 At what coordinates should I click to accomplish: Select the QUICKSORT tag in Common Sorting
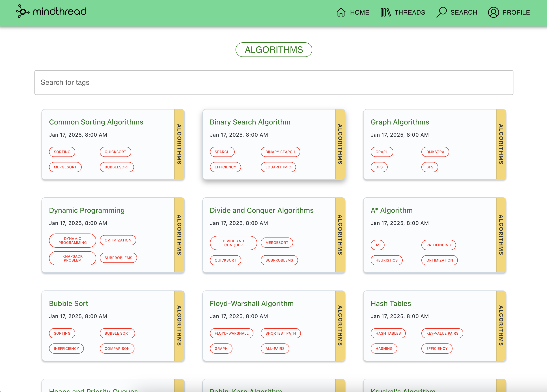[115, 152]
